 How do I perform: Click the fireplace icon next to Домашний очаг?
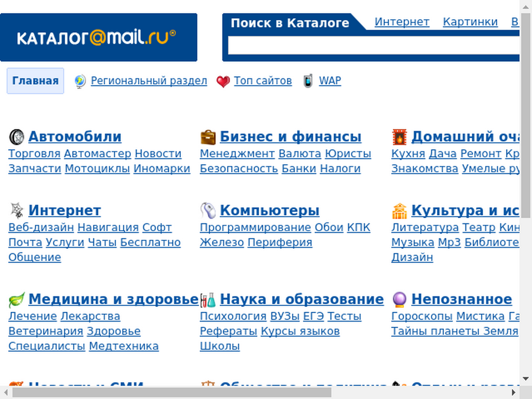pyautogui.click(x=400, y=137)
